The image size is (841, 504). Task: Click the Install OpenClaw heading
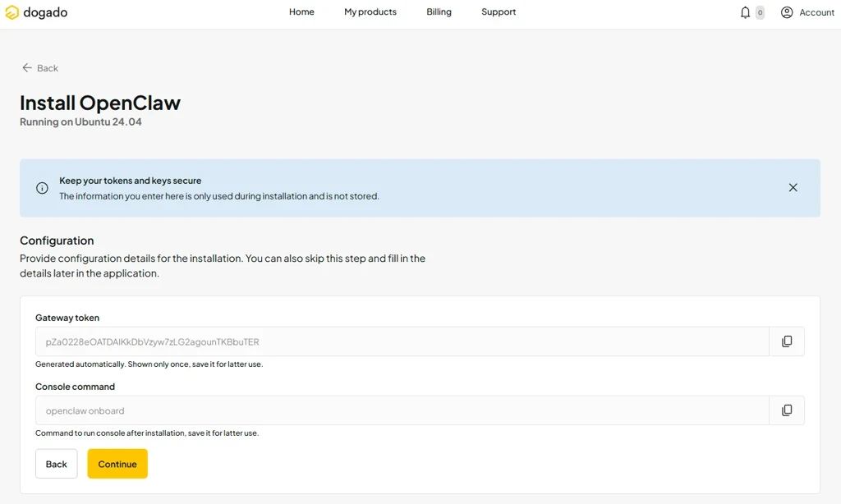[100, 103]
